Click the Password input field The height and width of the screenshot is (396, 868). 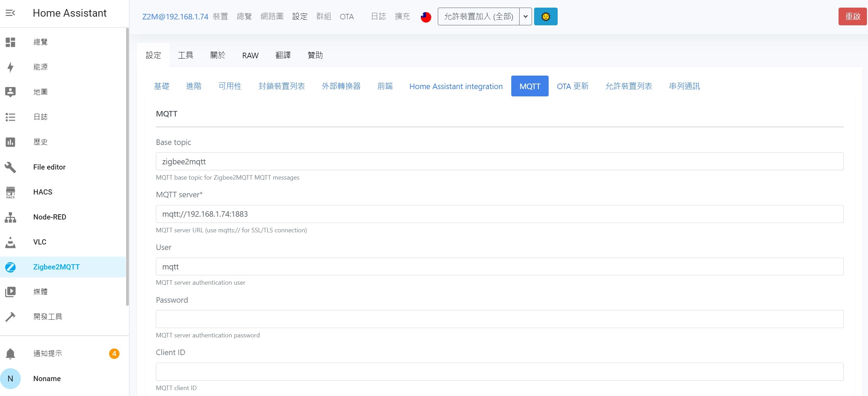[499, 319]
